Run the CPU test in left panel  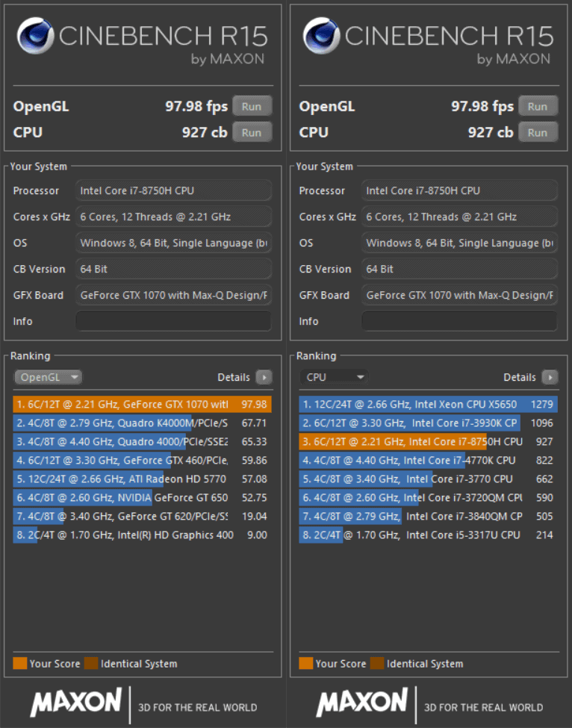point(252,132)
